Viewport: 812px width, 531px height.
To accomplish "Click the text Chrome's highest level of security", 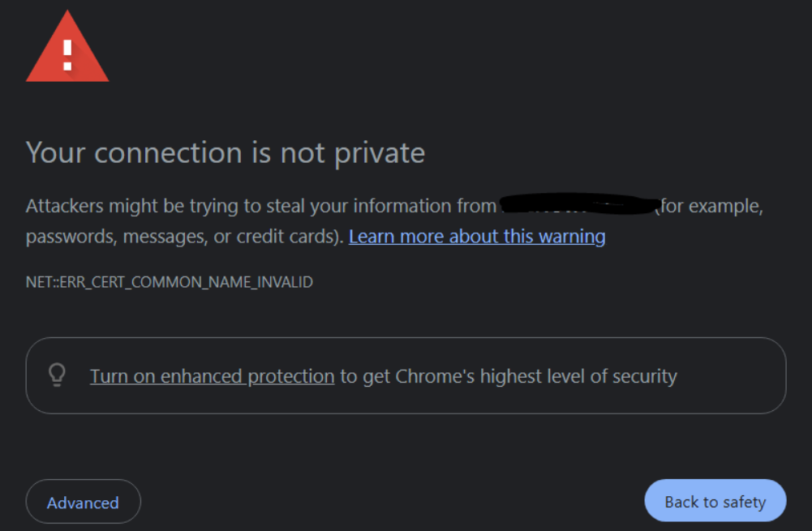I will pos(535,376).
